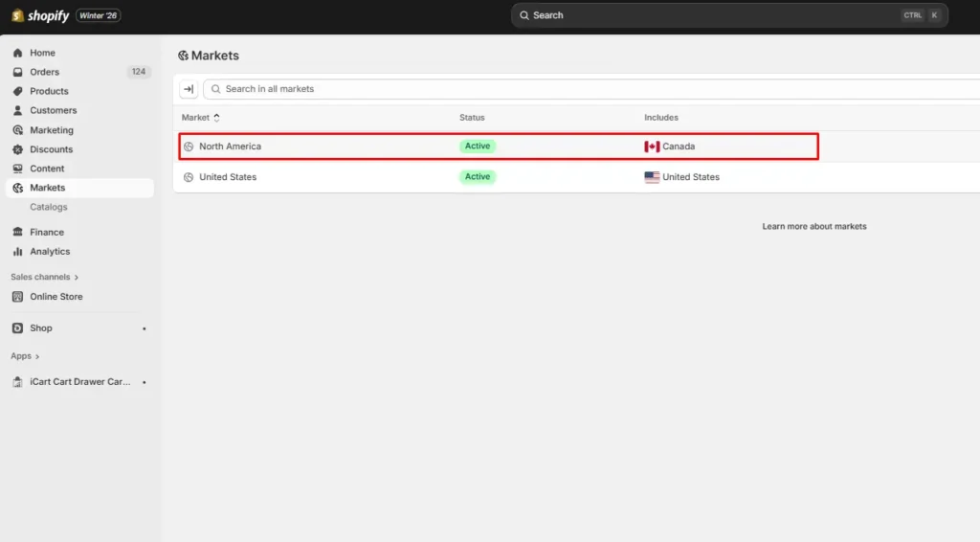Click the Home icon in sidebar
Viewport: 980px width, 542px height.
coord(18,53)
